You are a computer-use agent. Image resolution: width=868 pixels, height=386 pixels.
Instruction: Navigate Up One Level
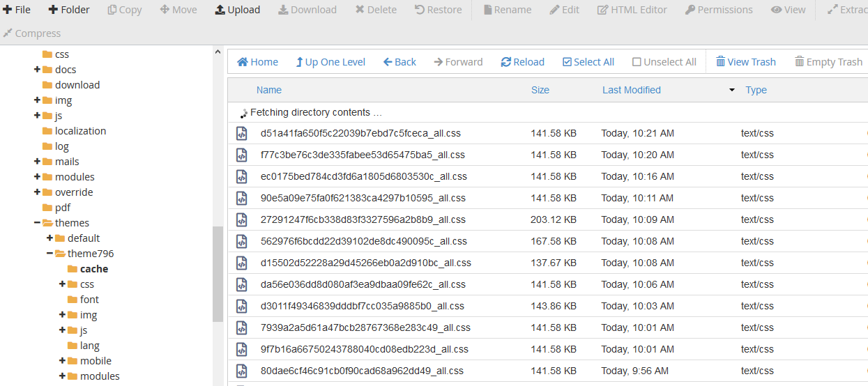330,62
